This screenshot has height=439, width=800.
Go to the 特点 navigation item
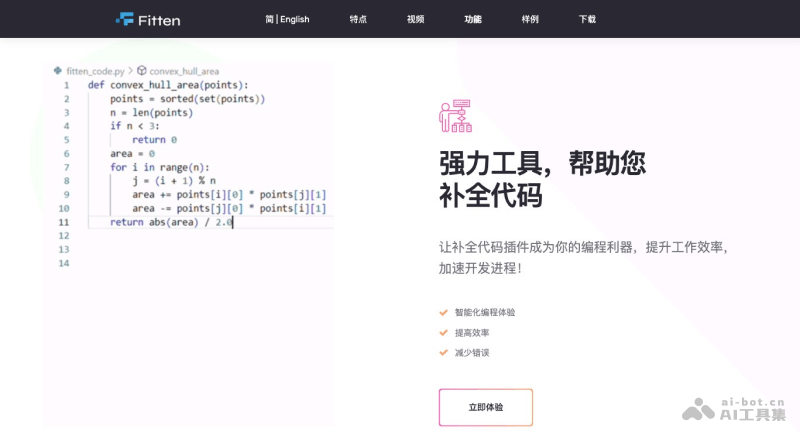click(358, 19)
